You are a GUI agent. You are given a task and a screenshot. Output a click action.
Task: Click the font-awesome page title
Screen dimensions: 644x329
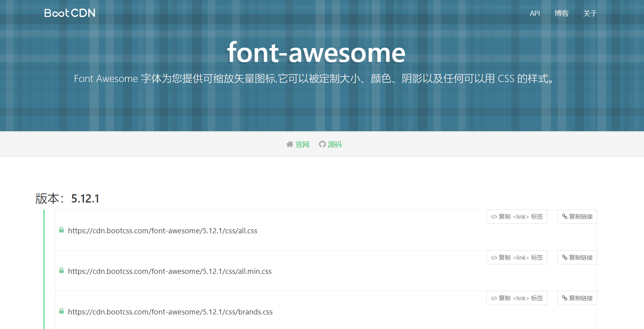[x=316, y=52]
